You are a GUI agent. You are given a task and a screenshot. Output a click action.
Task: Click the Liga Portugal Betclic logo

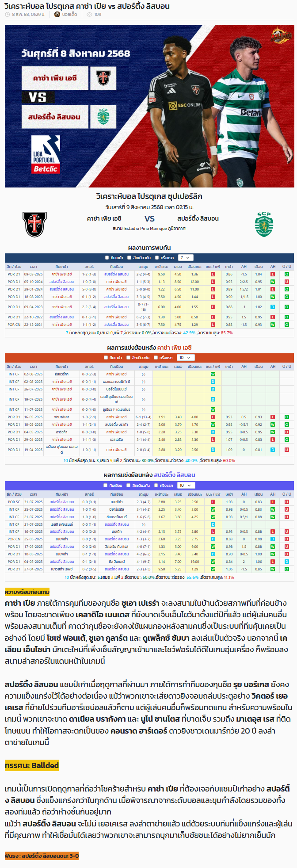click(46, 155)
